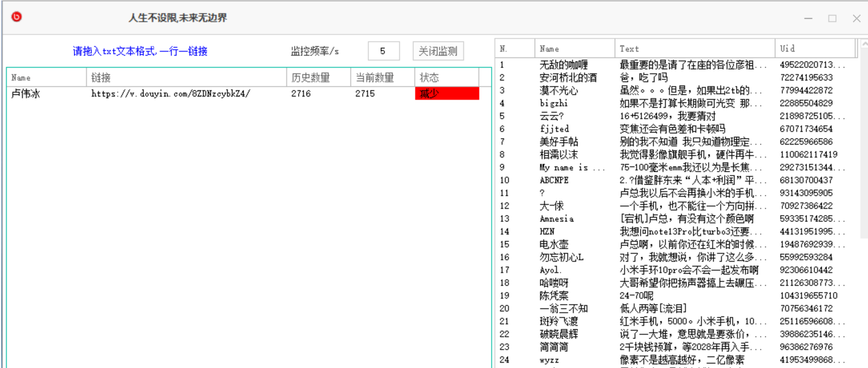Click the 状态 column header
Screen dimensions: 868x368
pos(446,77)
